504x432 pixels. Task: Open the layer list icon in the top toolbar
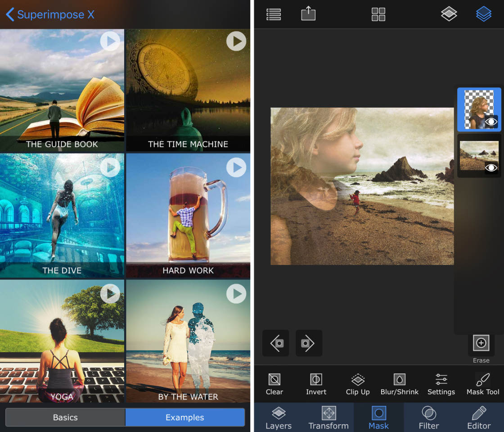pyautogui.click(x=274, y=14)
